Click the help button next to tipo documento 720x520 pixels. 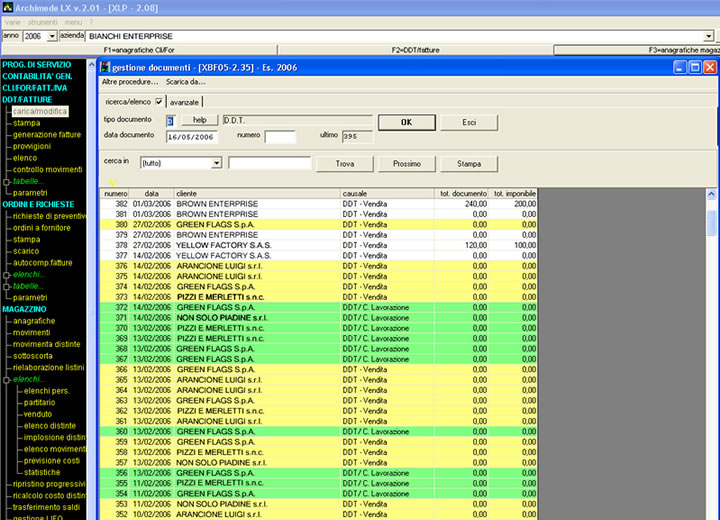199,120
